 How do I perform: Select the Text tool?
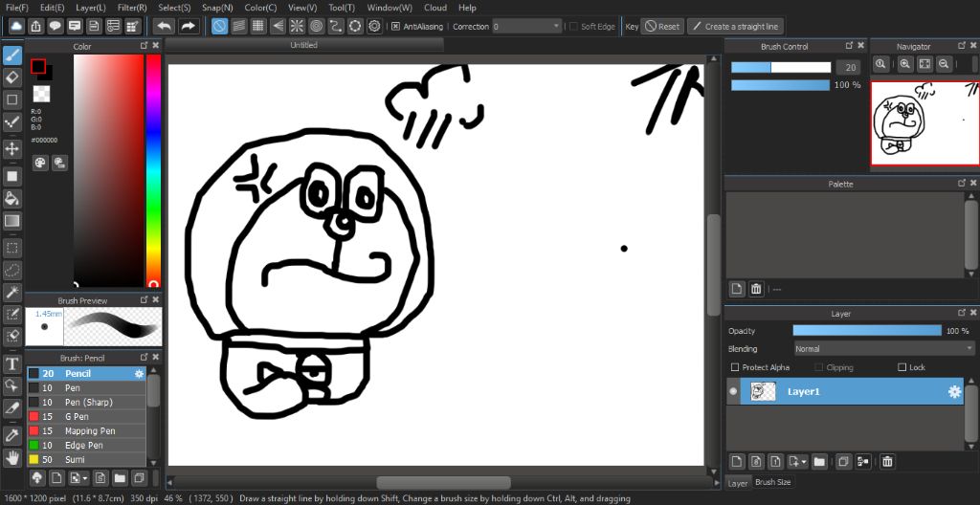11,363
